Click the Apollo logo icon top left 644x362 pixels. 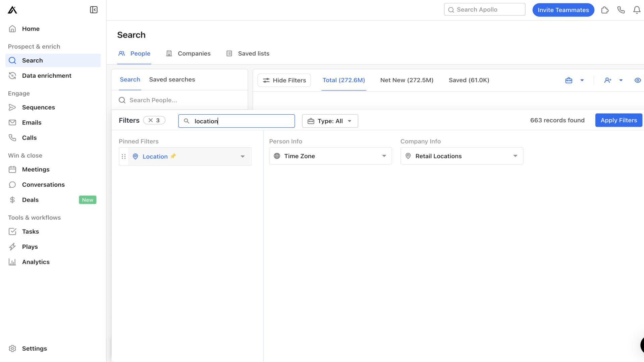[12, 9]
